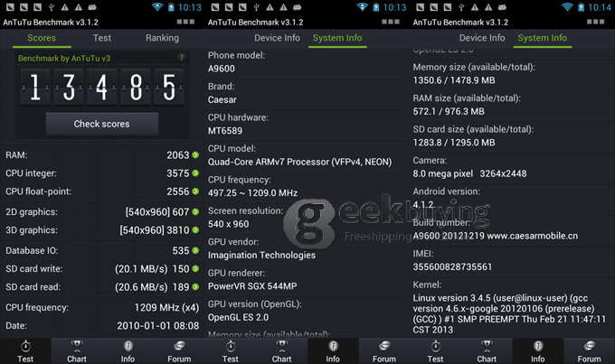The height and width of the screenshot is (364, 615).
Task: Select the phone model value A9600
Action: [x=222, y=69]
